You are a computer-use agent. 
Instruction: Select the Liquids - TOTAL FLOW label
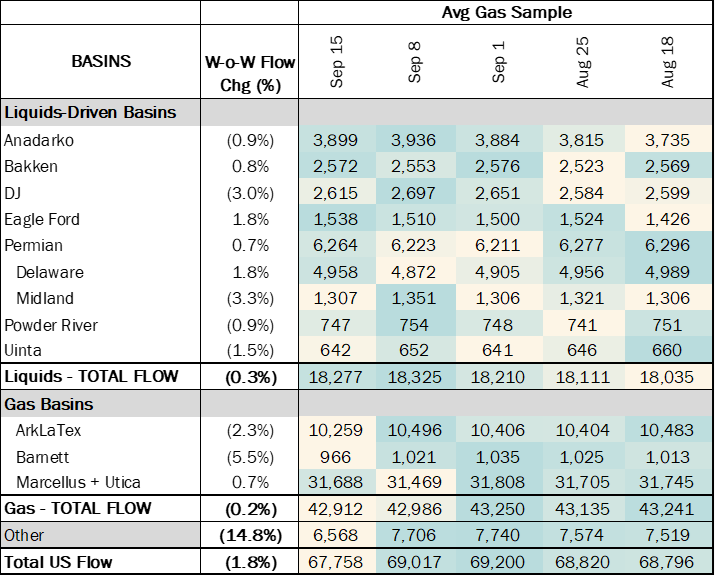pyautogui.click(x=91, y=377)
